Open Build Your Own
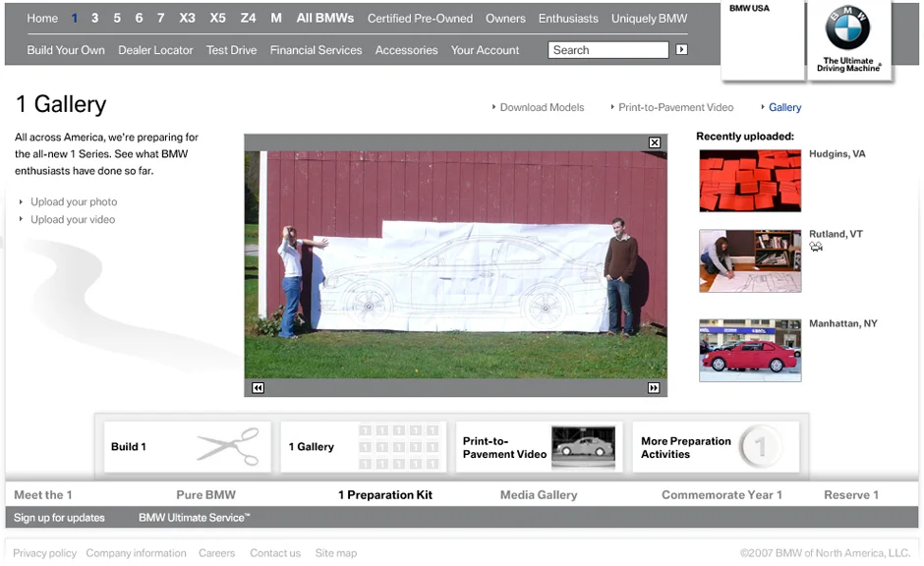This screenshot has height=566, width=924. click(x=66, y=50)
